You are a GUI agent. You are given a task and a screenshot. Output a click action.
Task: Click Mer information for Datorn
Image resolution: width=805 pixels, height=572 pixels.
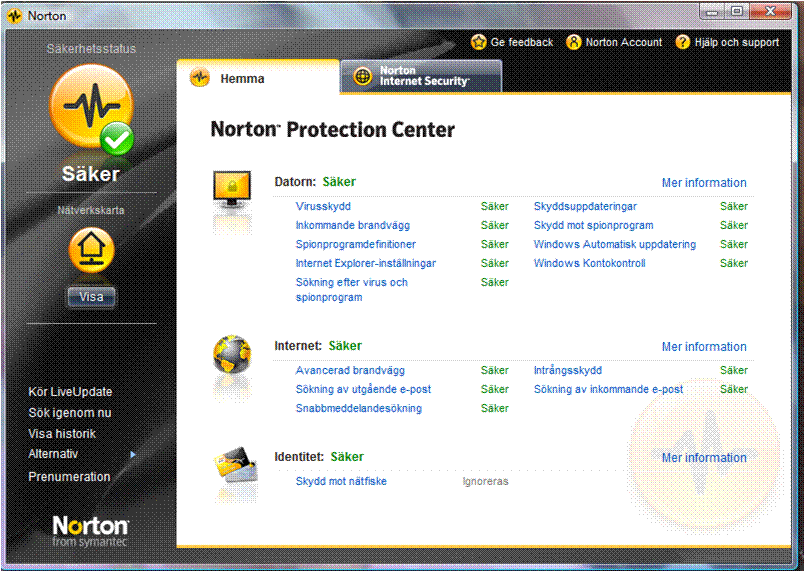(x=704, y=183)
